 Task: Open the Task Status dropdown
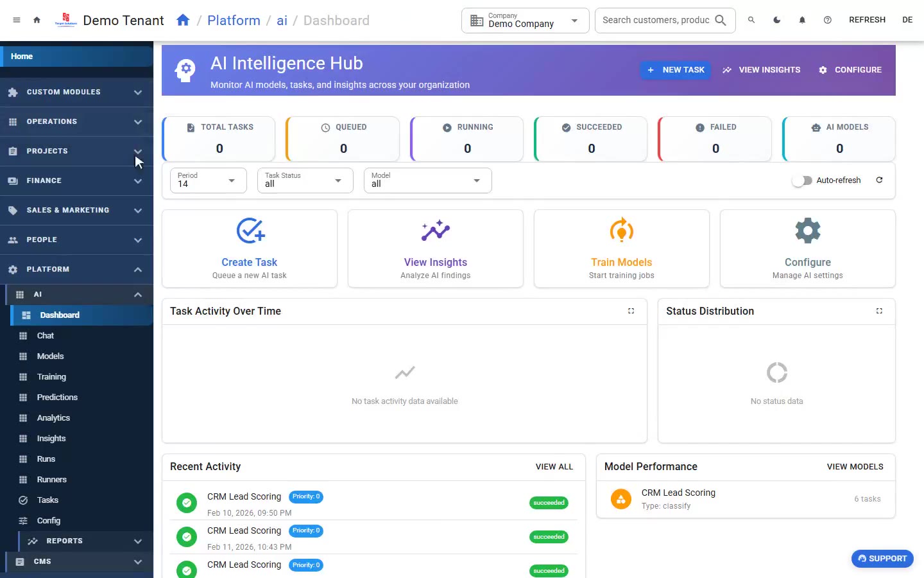click(305, 180)
